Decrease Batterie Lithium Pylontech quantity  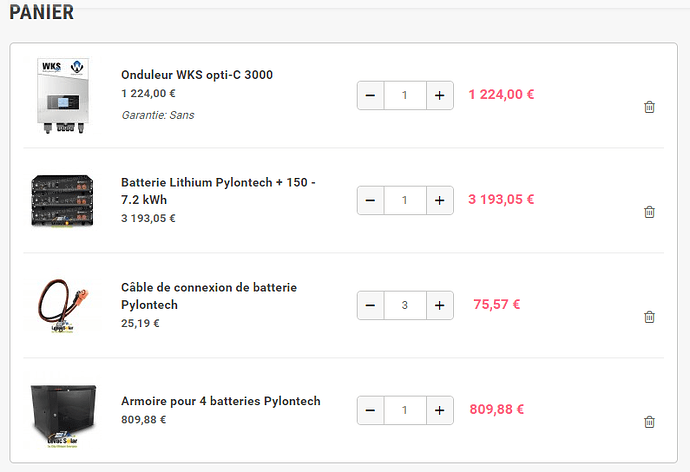coord(371,200)
